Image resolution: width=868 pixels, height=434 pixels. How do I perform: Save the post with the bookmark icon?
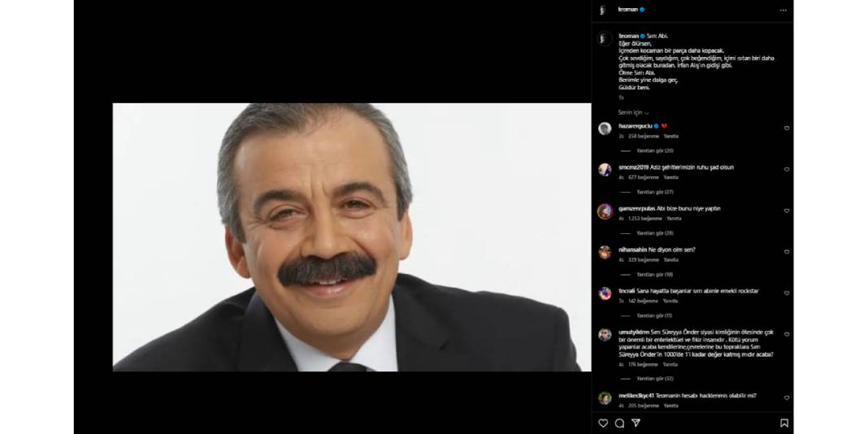click(x=783, y=423)
